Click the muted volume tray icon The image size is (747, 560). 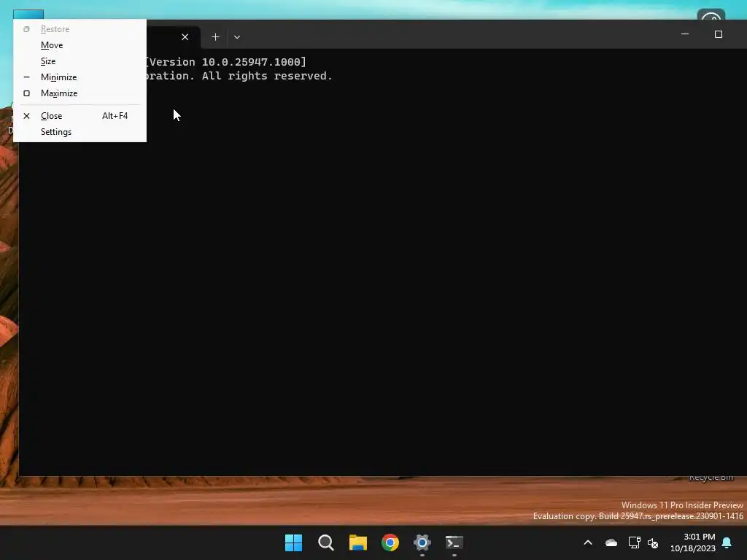653,542
